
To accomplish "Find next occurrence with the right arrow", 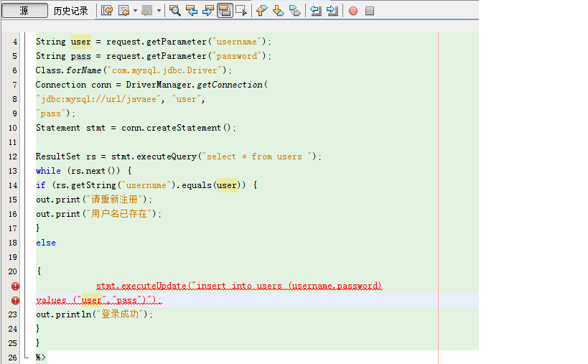I will tap(207, 11).
